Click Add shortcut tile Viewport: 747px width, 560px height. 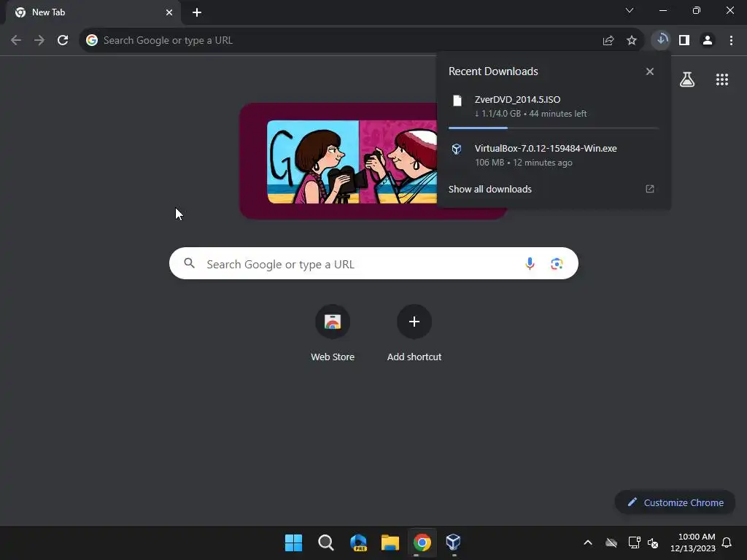pos(414,334)
